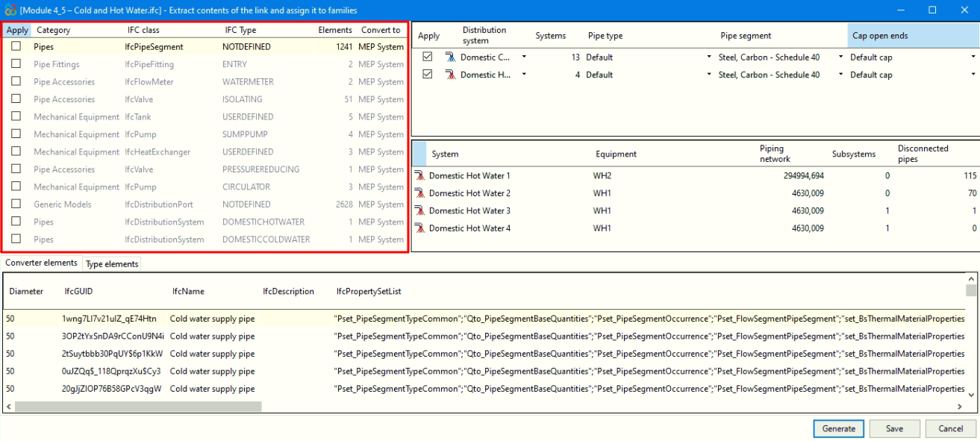Sort by the Disconnected pipes column header
The image size is (980, 441).
pyautogui.click(x=923, y=153)
